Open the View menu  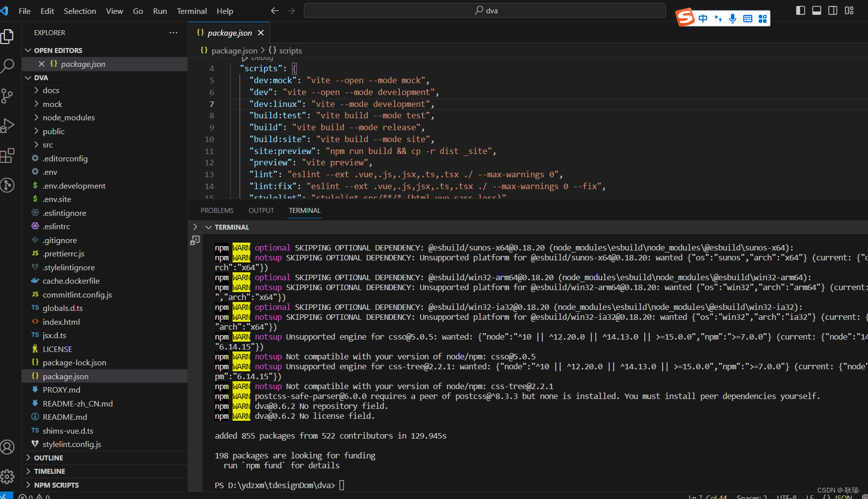(114, 11)
